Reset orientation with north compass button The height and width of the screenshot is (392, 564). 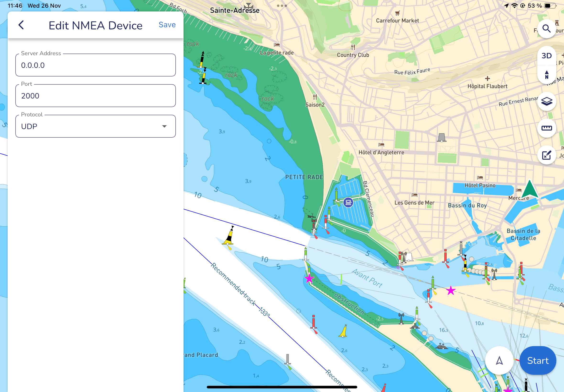click(546, 74)
